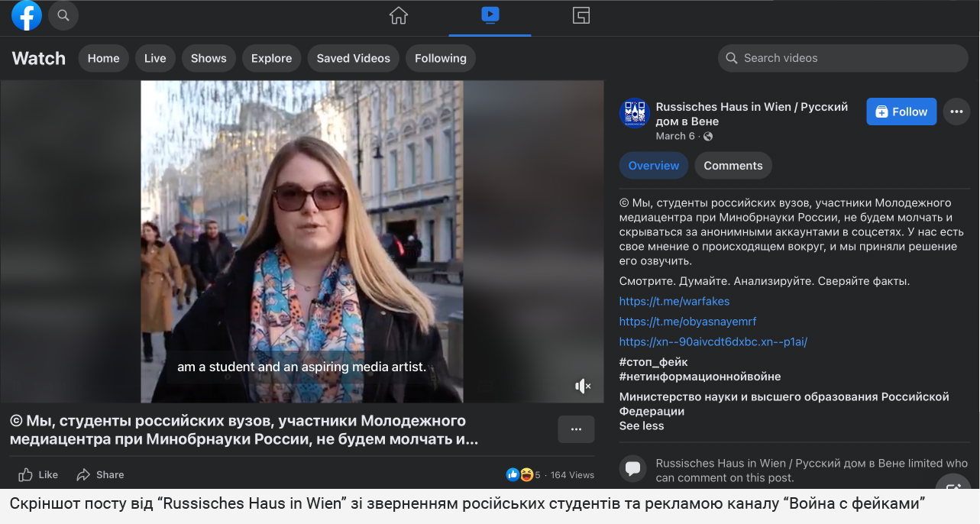Open page options three-dots button

(x=956, y=112)
